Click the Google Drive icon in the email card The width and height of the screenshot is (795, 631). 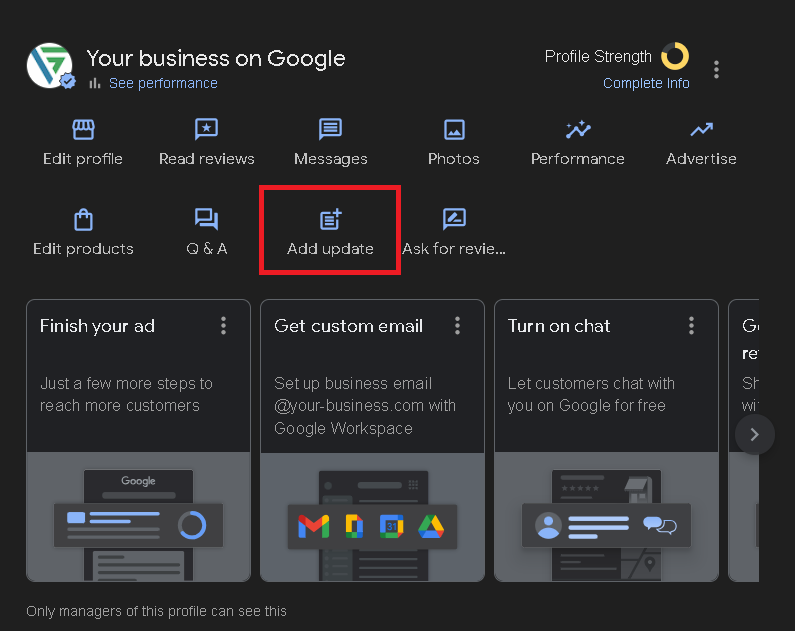431,527
